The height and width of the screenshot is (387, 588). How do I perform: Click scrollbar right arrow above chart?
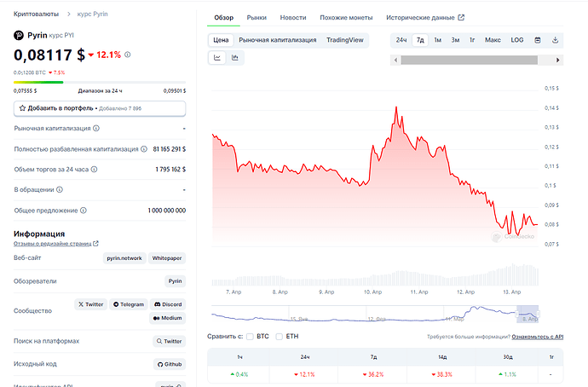point(557,60)
